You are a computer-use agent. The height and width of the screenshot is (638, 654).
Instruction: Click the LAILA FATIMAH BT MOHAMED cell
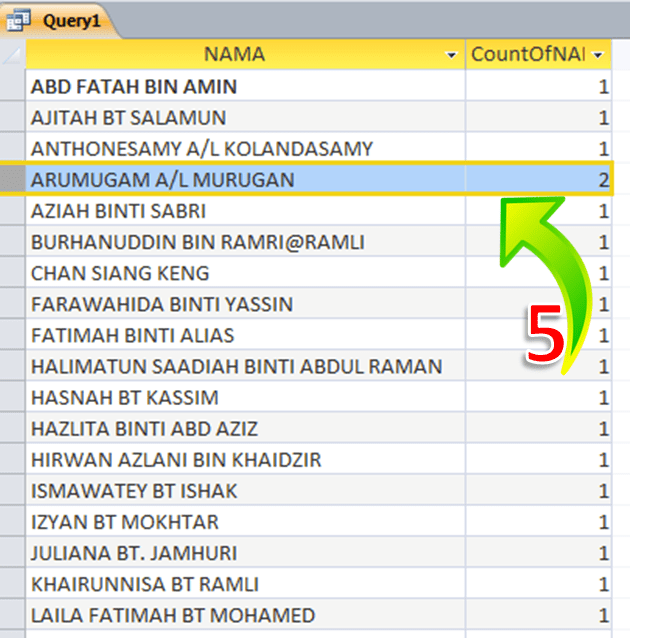tap(173, 615)
